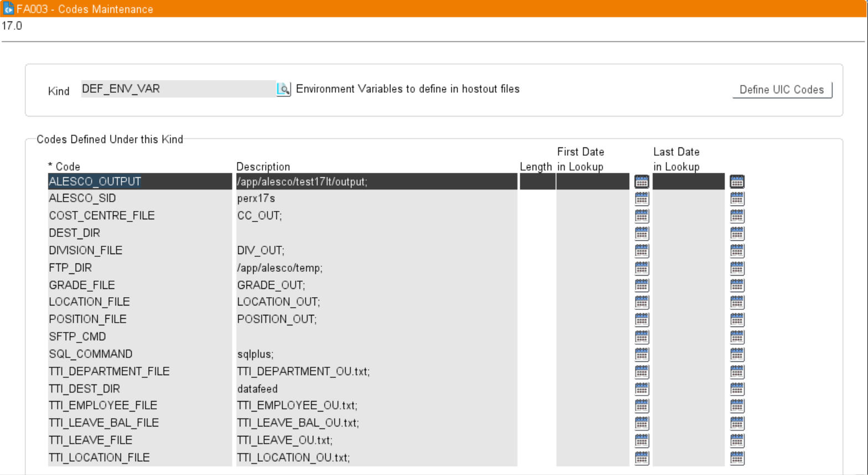868x475 pixels.
Task: Open Last Date calendar for TTI_LEAVE_BAL_FILE row
Action: coord(737,423)
